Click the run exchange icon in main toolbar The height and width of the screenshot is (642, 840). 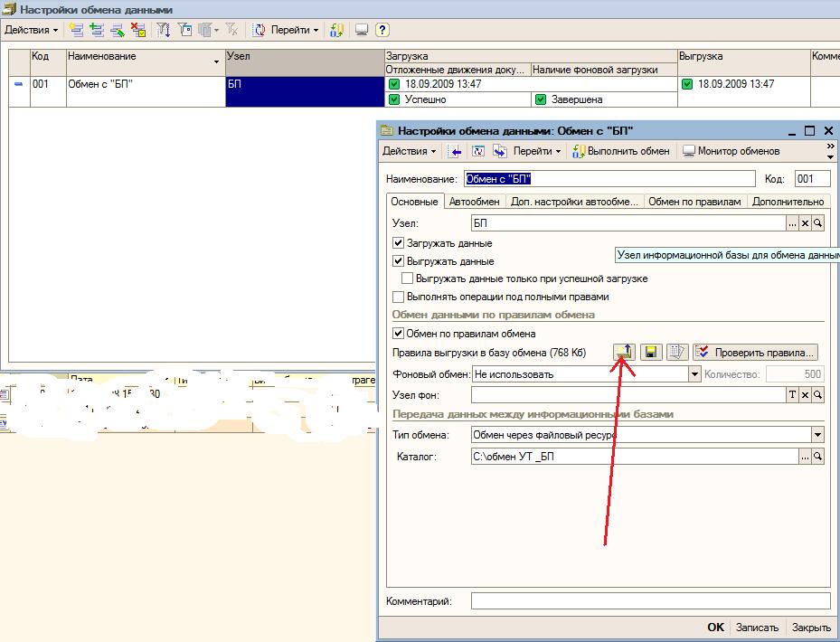click(336, 30)
